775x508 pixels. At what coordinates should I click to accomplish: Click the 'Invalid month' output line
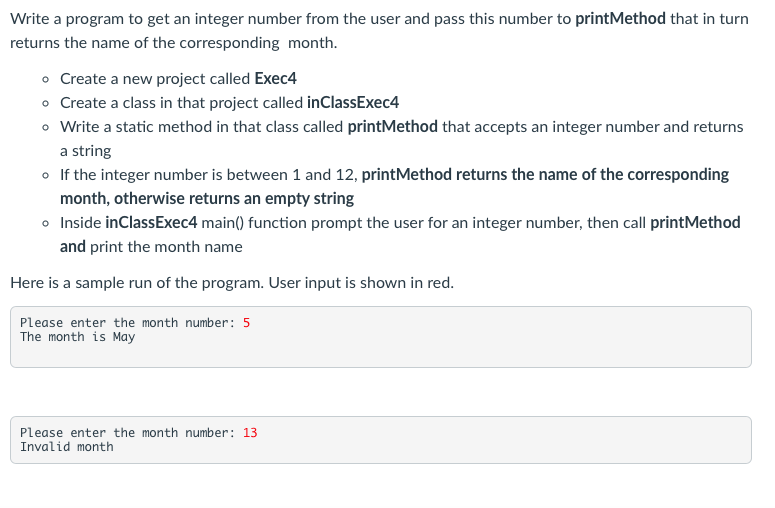67,447
